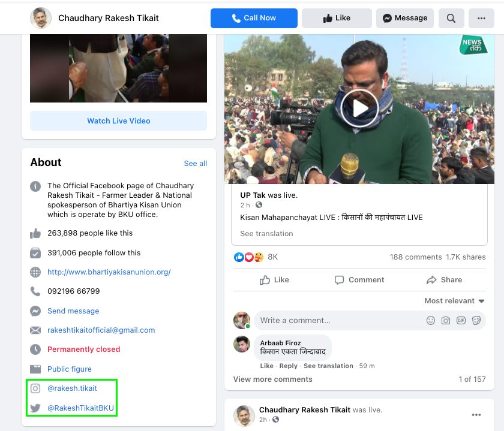Click the emoji icon in comment box
The height and width of the screenshot is (431, 504).
tap(431, 320)
